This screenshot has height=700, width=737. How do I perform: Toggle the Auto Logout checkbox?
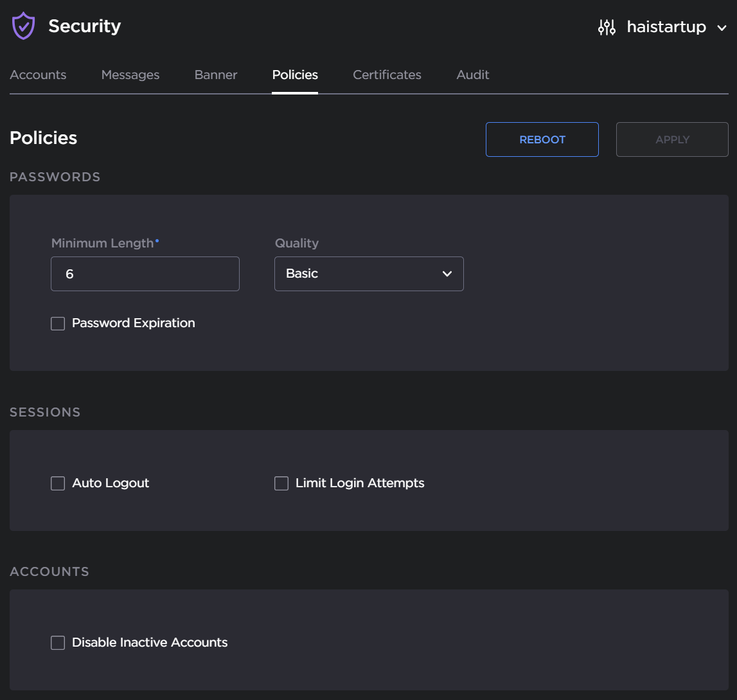58,483
